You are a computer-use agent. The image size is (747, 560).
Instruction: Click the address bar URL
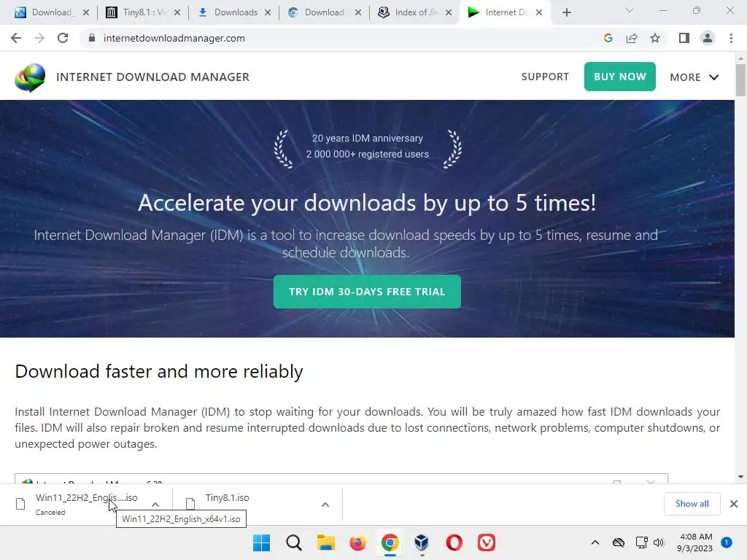pos(174,38)
